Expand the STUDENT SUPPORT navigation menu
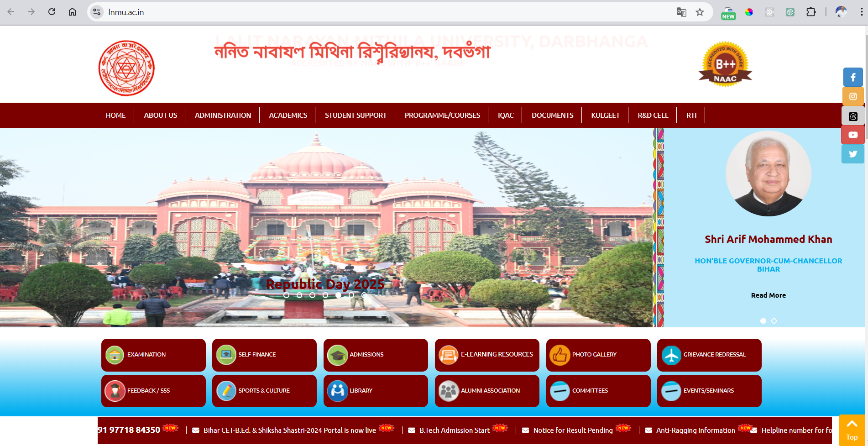The image size is (868, 446). [x=356, y=115]
